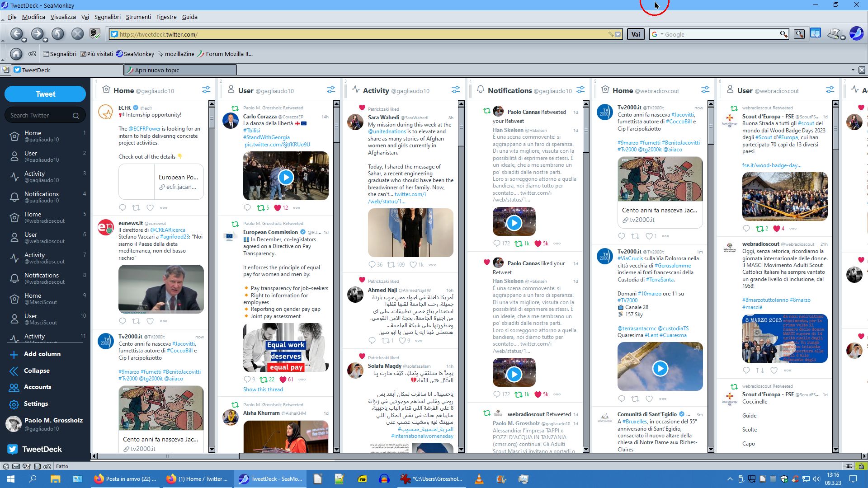Viewport: 868px width, 488px height.
Task: Open Show this thread link
Action: coord(263,389)
